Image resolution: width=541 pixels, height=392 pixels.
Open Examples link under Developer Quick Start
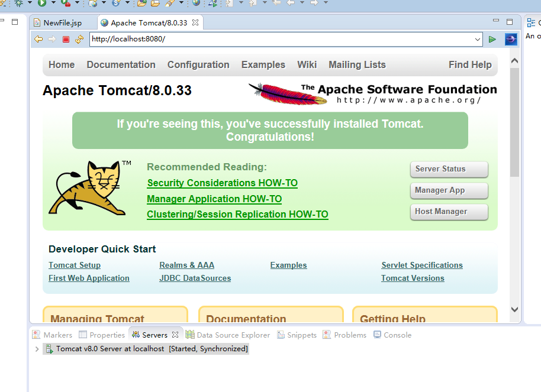[288, 265]
